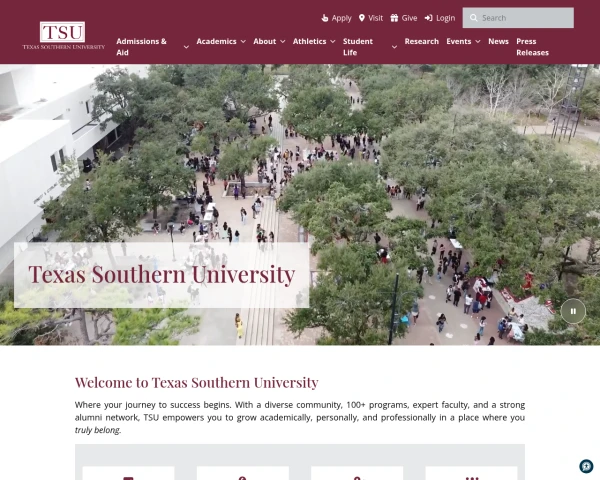Image resolution: width=600 pixels, height=480 pixels.
Task: Click the Give gift icon
Action: coord(394,18)
